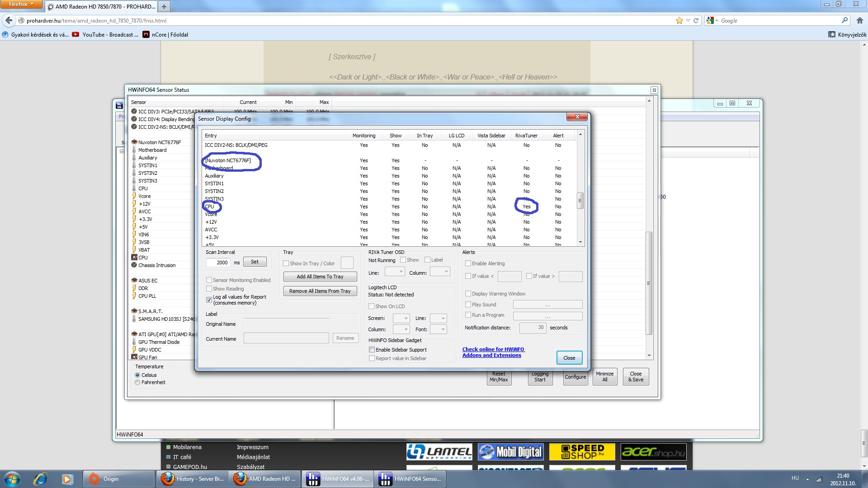Reload page with the refresh icon
The height and width of the screenshot is (488, 868).
pos(696,20)
